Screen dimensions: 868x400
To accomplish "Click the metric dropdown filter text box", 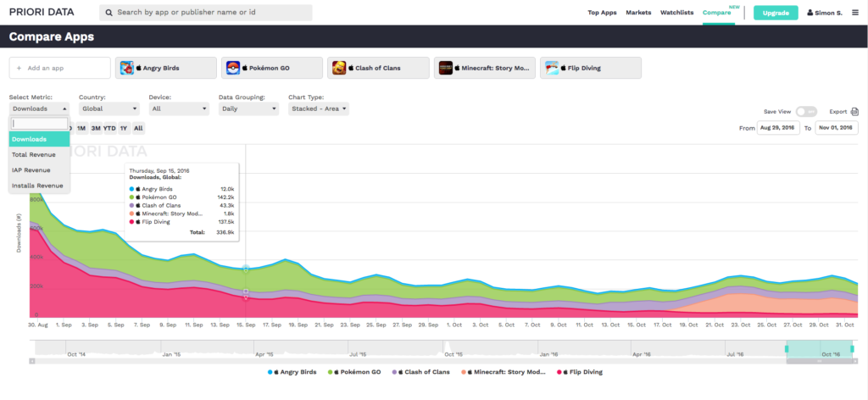I will tap(39, 124).
